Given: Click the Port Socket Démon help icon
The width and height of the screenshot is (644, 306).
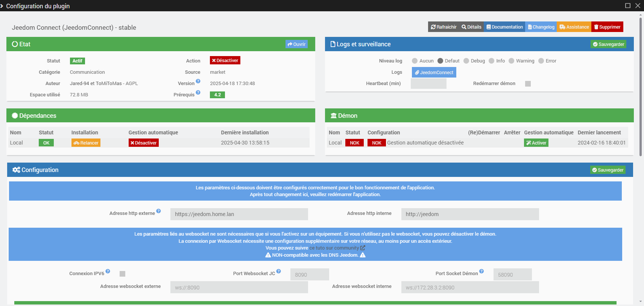Looking at the screenshot, I should [481, 271].
